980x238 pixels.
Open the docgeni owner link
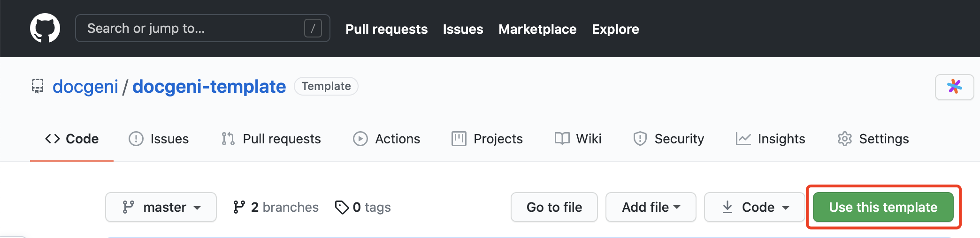click(85, 87)
